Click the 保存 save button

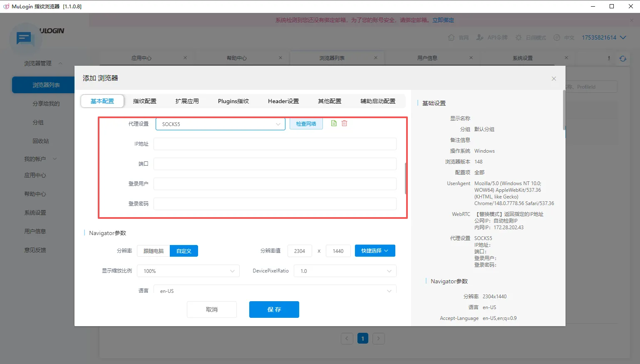coord(274,310)
